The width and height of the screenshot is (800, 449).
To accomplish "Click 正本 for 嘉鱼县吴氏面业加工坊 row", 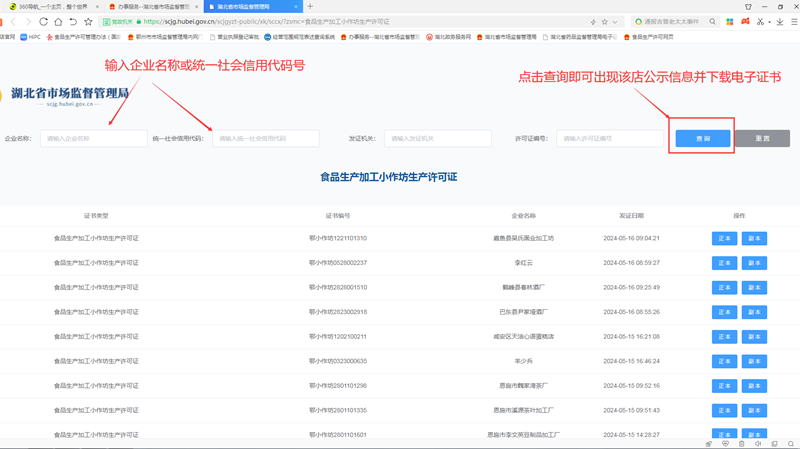I will (724, 238).
